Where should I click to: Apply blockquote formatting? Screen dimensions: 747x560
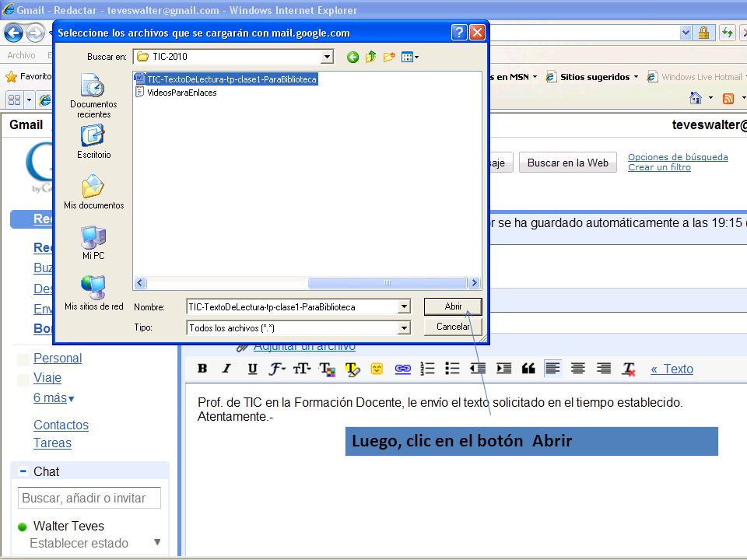[528, 369]
